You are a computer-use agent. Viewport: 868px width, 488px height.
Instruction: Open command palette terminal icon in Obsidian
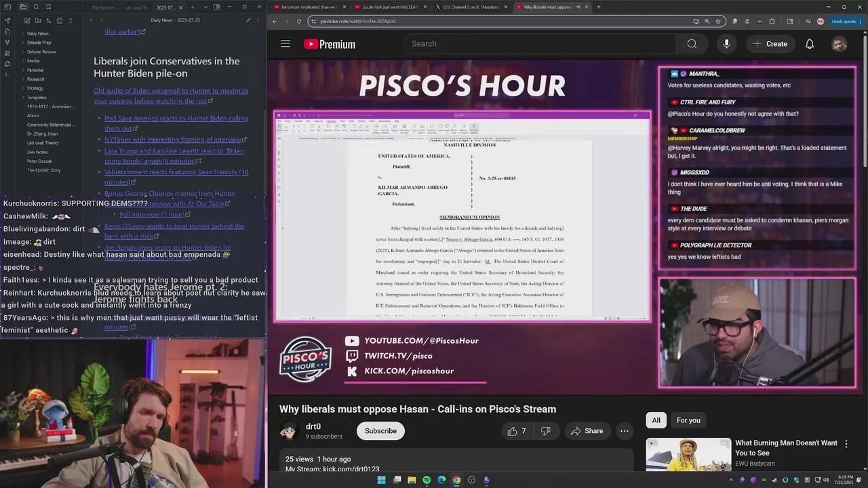coord(7,75)
